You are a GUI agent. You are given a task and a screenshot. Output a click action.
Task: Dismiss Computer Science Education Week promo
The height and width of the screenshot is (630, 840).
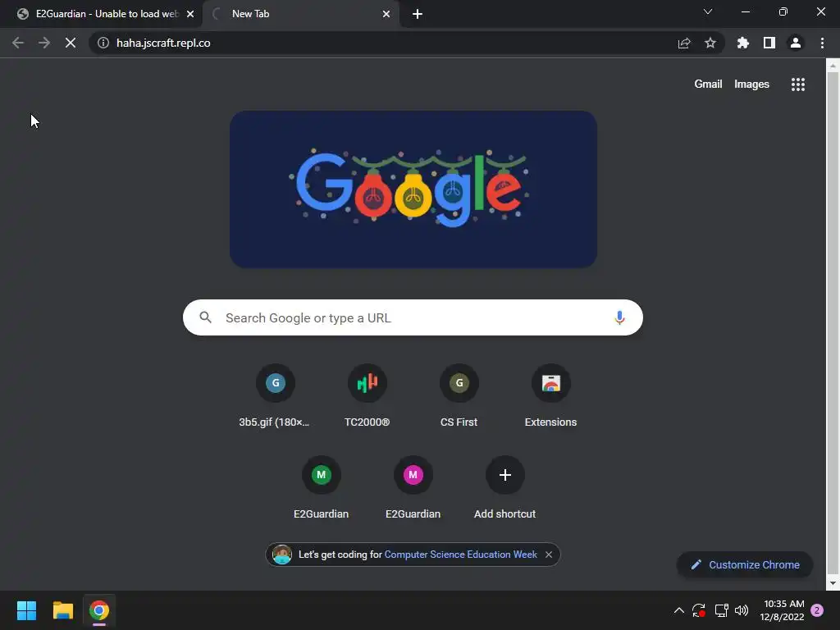coord(549,555)
